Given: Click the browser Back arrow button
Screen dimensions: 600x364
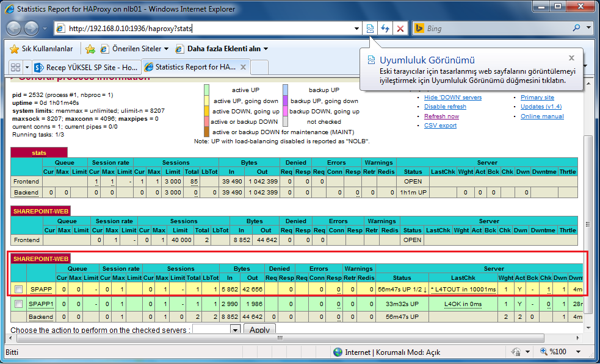Looking at the screenshot, I should point(14,28).
